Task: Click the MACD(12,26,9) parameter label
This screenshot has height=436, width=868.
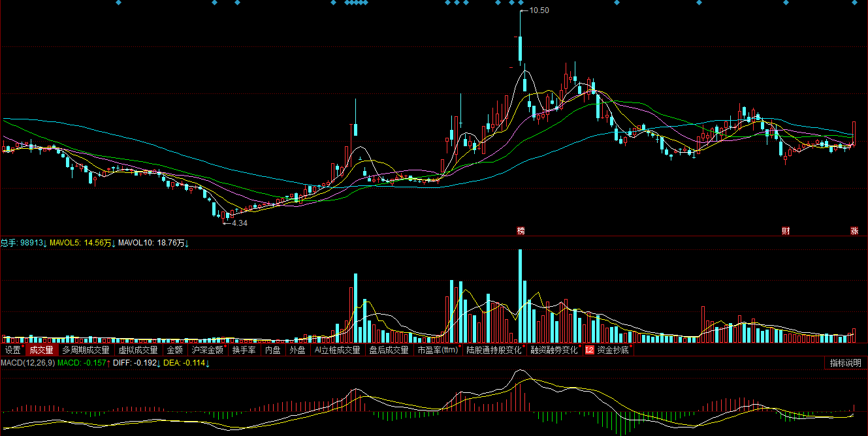Action: [27, 363]
